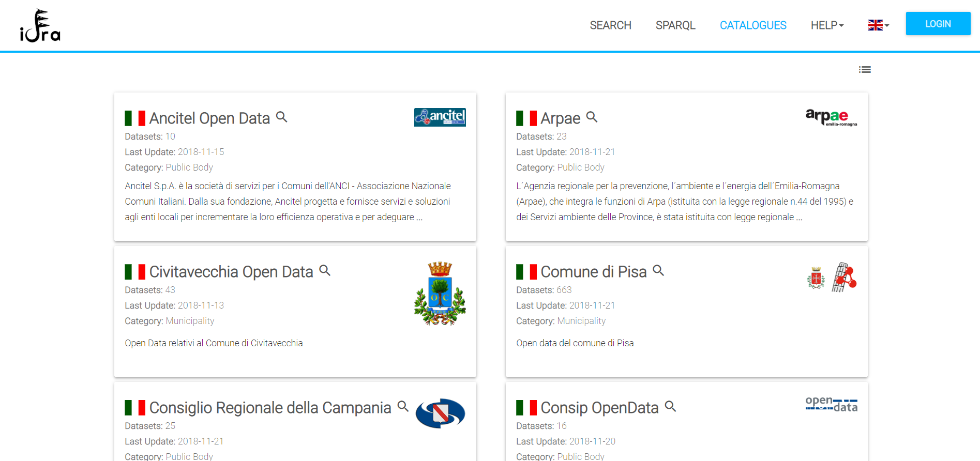Open the SEARCH page
This screenshot has width=980, height=461.
[x=610, y=25]
